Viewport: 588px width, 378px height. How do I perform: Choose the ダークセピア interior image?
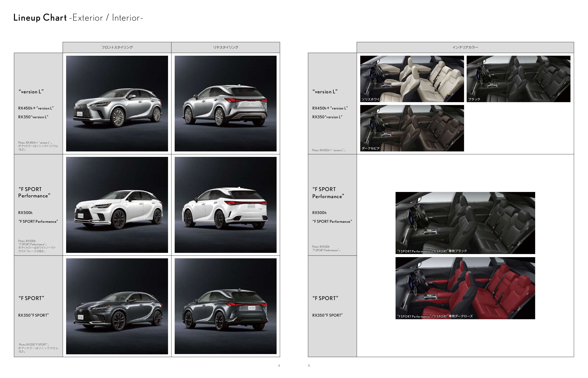point(412,128)
